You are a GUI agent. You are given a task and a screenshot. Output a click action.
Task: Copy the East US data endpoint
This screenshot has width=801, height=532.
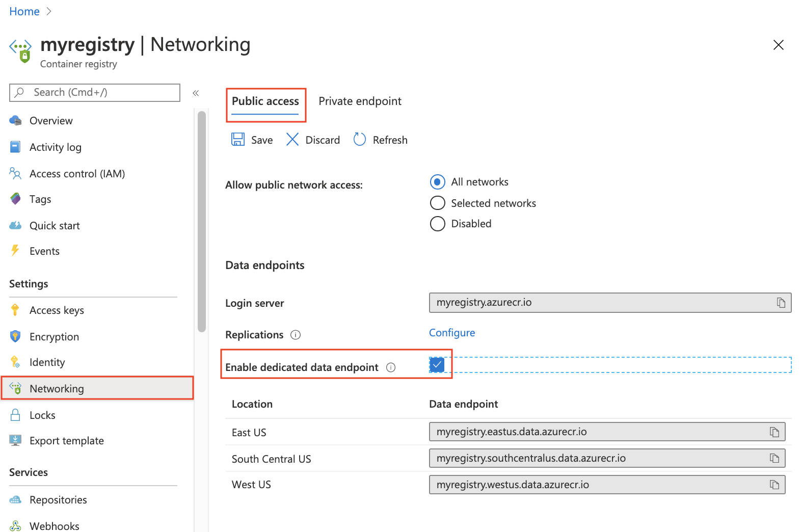pyautogui.click(x=775, y=432)
